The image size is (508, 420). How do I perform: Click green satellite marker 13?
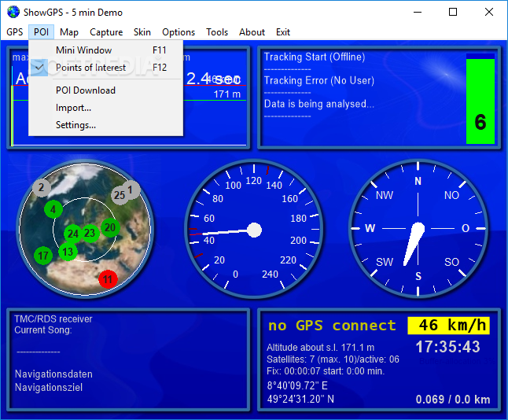[x=68, y=252]
